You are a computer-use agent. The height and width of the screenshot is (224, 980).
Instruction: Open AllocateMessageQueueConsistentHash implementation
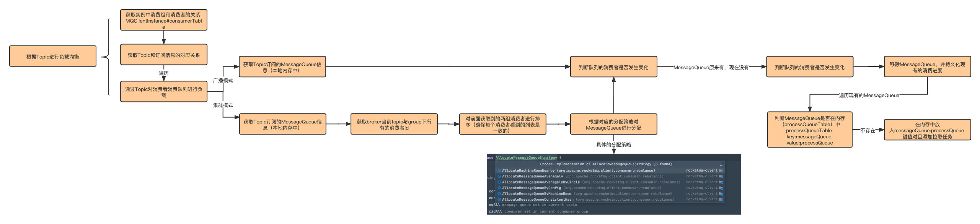coord(610,199)
